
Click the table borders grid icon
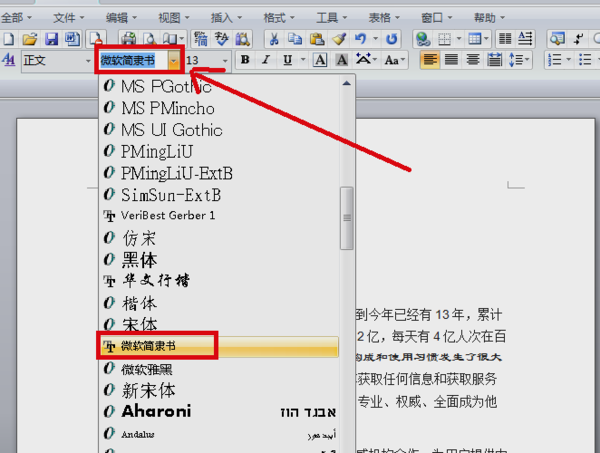point(444,39)
